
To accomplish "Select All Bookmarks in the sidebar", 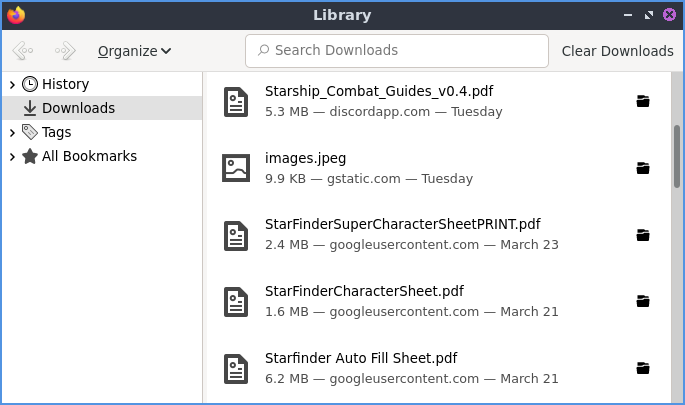I will 89,156.
